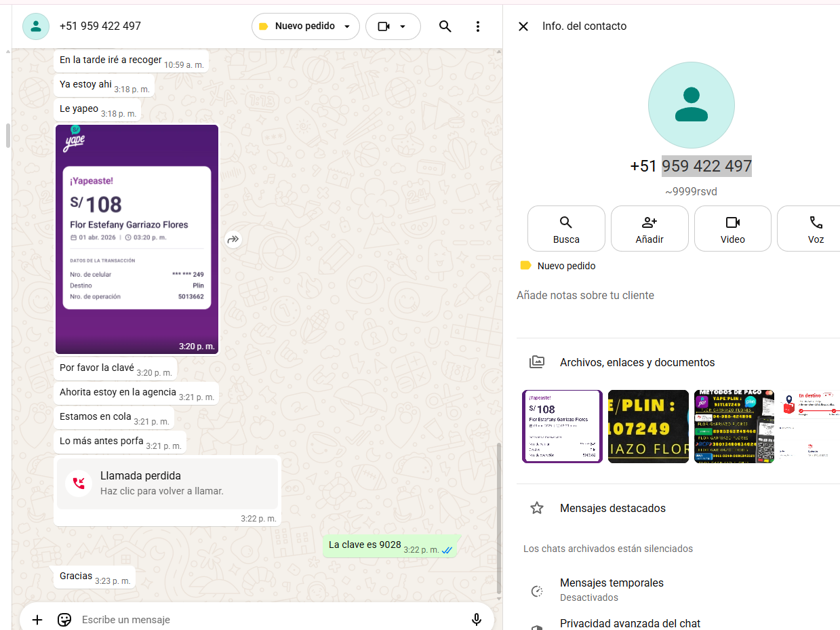
Task: Click the microphone voice message icon
Action: (x=477, y=619)
